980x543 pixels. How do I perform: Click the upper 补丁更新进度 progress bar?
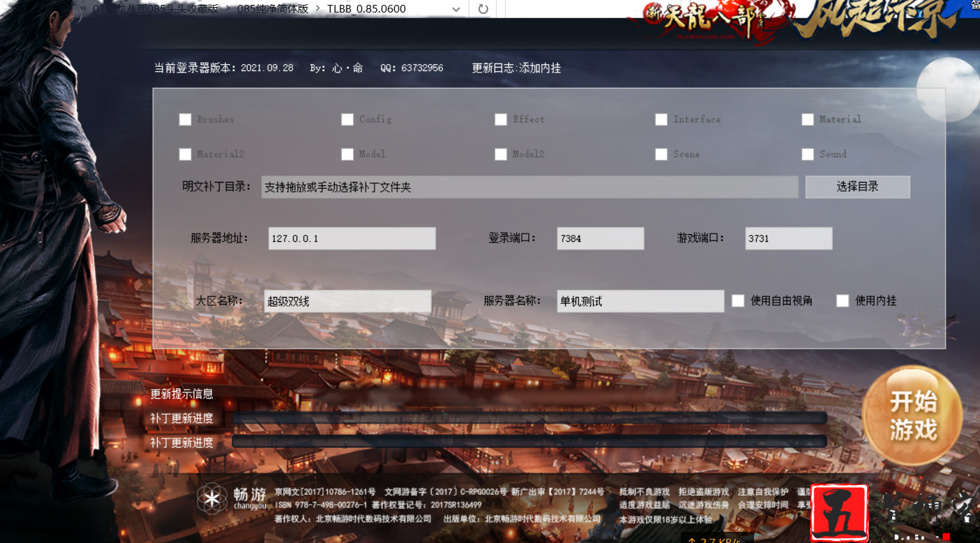[x=529, y=418]
